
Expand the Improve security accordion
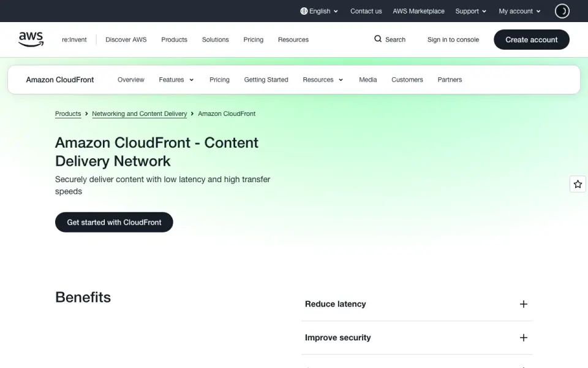tap(417, 337)
